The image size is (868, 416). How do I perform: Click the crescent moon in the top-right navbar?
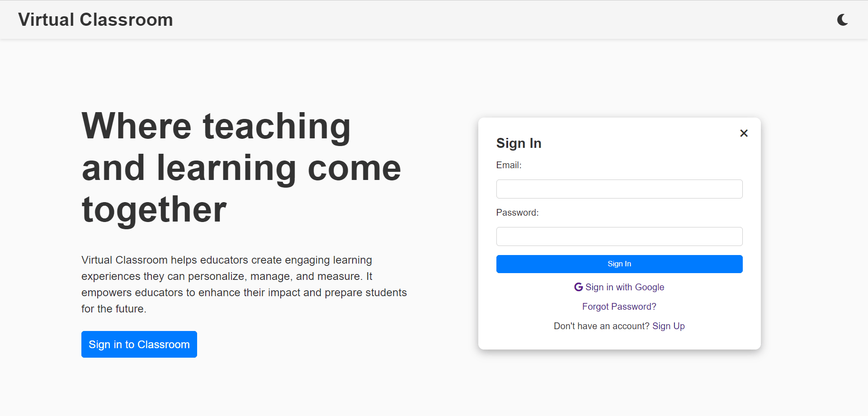point(842,19)
